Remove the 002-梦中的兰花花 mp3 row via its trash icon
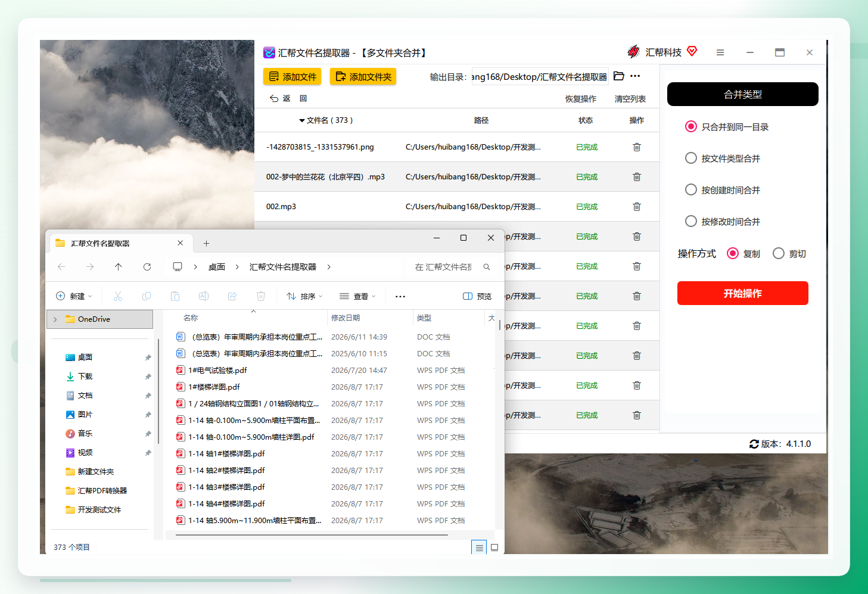Image resolution: width=868 pixels, height=594 pixels. pyautogui.click(x=637, y=177)
